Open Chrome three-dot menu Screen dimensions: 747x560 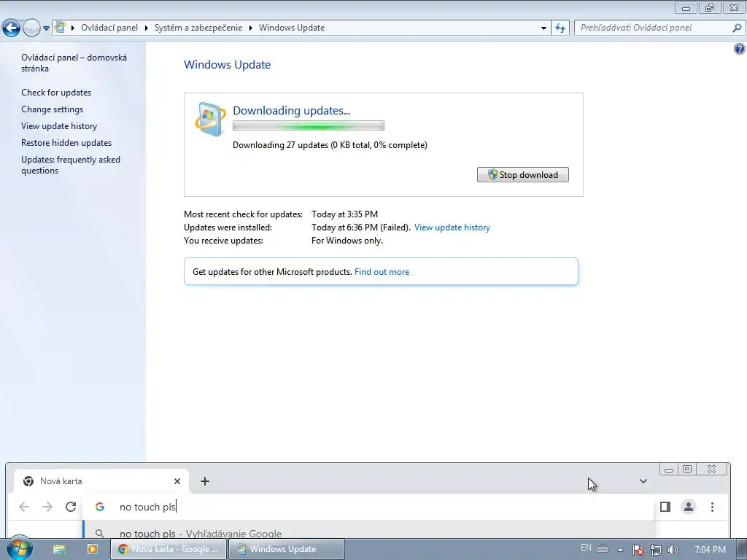[x=712, y=507]
